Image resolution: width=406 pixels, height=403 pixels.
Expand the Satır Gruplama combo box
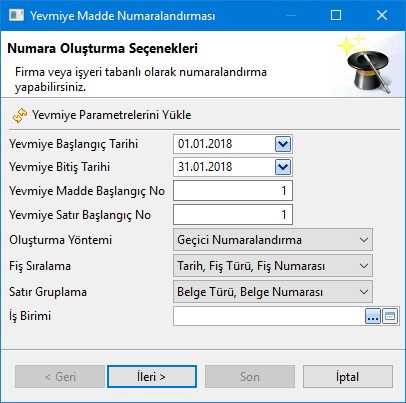pos(273,292)
